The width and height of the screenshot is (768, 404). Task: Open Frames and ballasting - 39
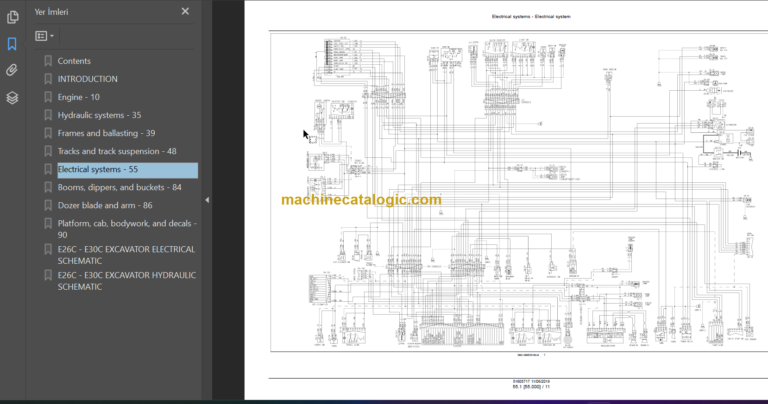(106, 133)
